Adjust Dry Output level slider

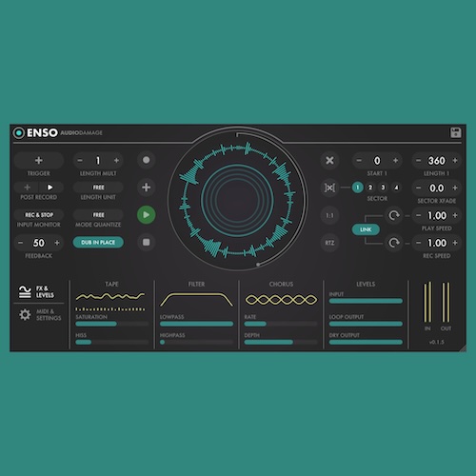[366, 342]
